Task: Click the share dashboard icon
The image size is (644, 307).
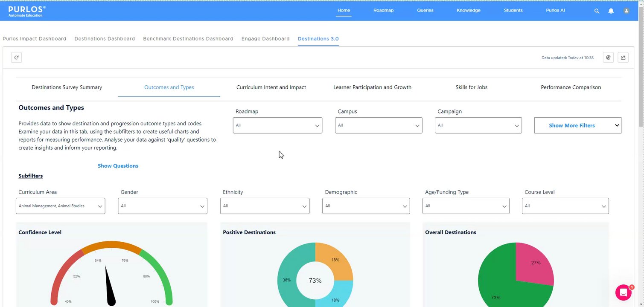Action: coord(623,57)
